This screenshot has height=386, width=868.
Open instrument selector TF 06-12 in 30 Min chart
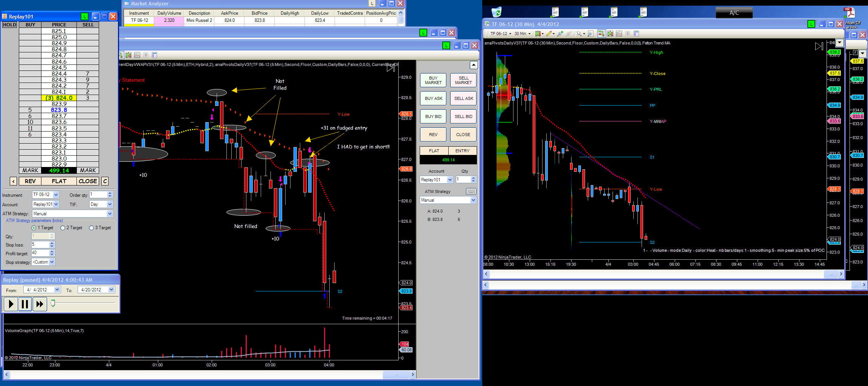click(500, 34)
